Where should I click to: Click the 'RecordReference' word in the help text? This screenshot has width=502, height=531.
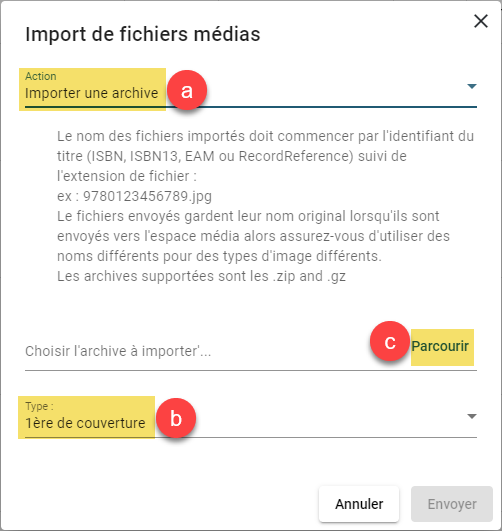[x=296, y=156]
